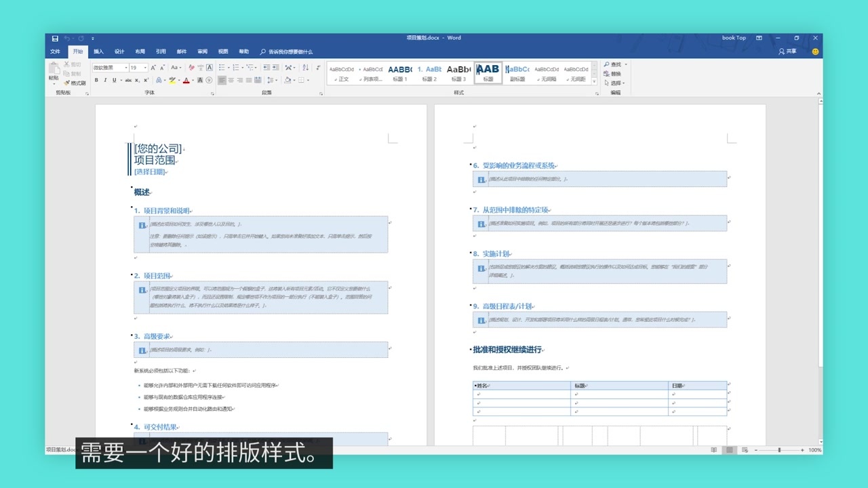The height and width of the screenshot is (488, 868).
Task: Send feedback via the smiley icon
Action: [815, 52]
